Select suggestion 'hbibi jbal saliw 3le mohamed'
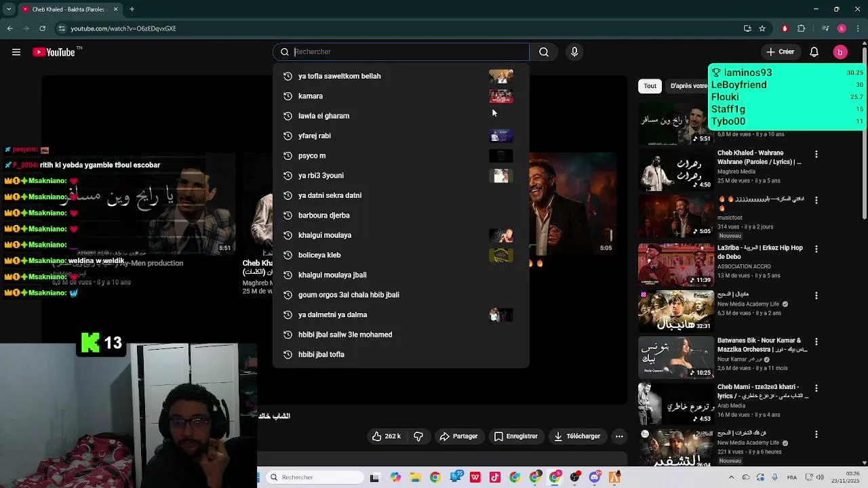This screenshot has width=868, height=488. [401, 335]
